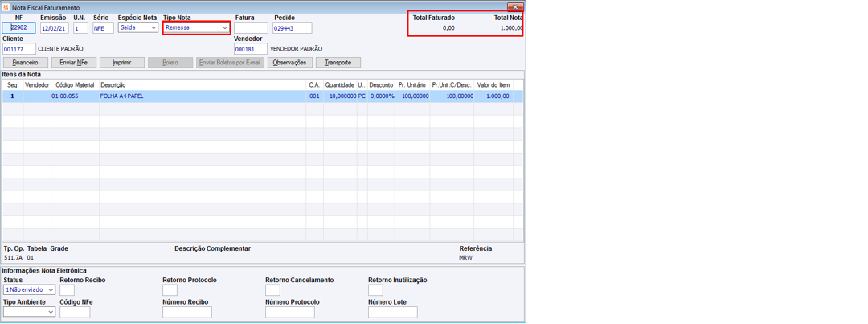Click the Emissão date field
The image size is (868, 324).
(x=55, y=27)
